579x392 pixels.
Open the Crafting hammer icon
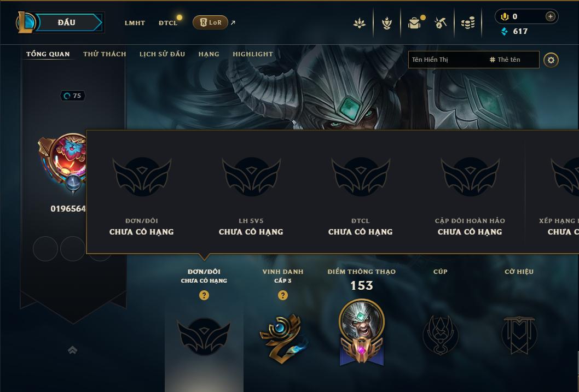(440, 23)
